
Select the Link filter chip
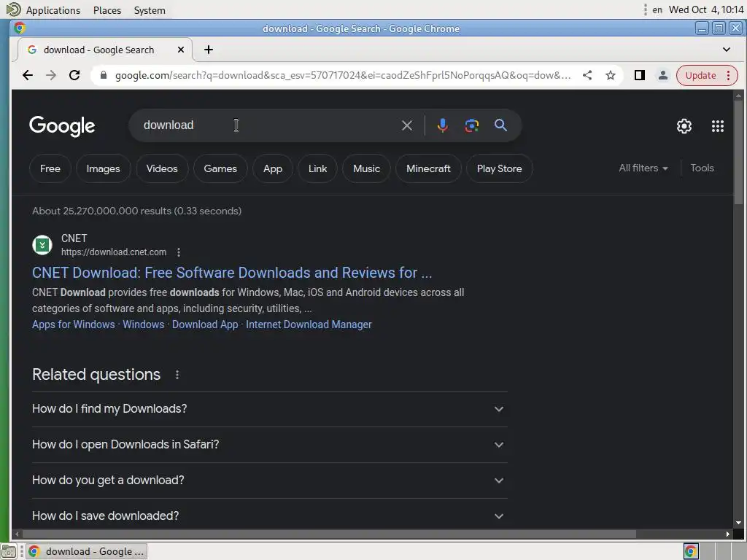[317, 168]
